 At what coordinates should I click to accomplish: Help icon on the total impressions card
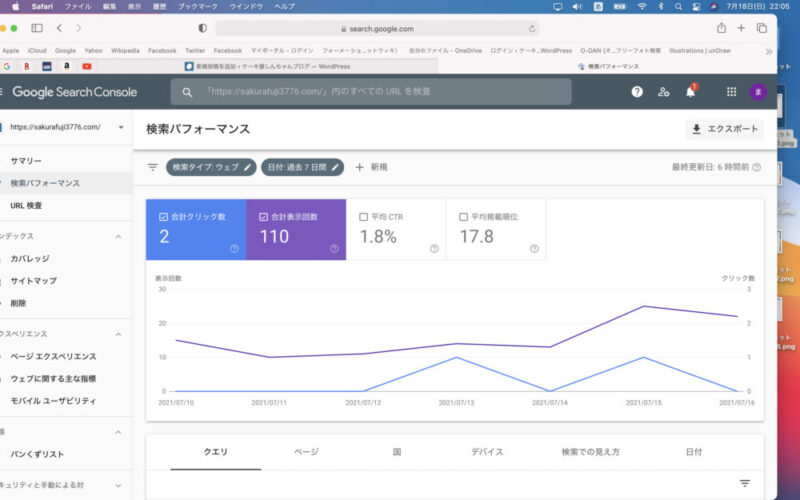pos(334,248)
